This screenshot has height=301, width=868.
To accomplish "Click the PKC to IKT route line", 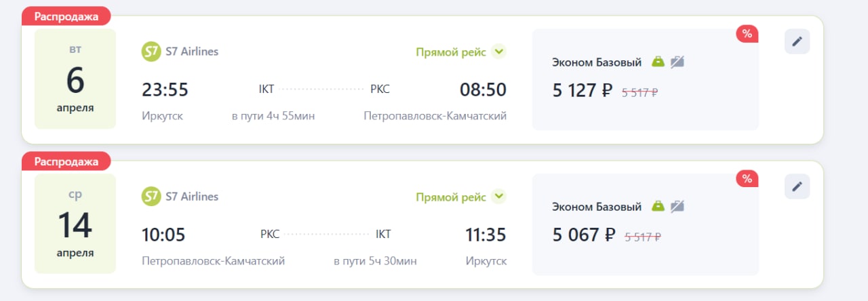I will pyautogui.click(x=327, y=235).
